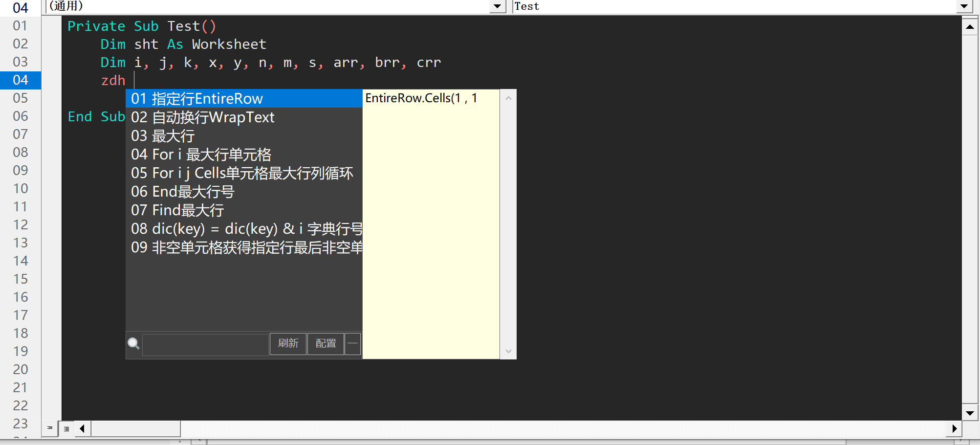The image size is (980, 445).
Task: Click the preview pane scroll-down arrow
Action: [508, 351]
